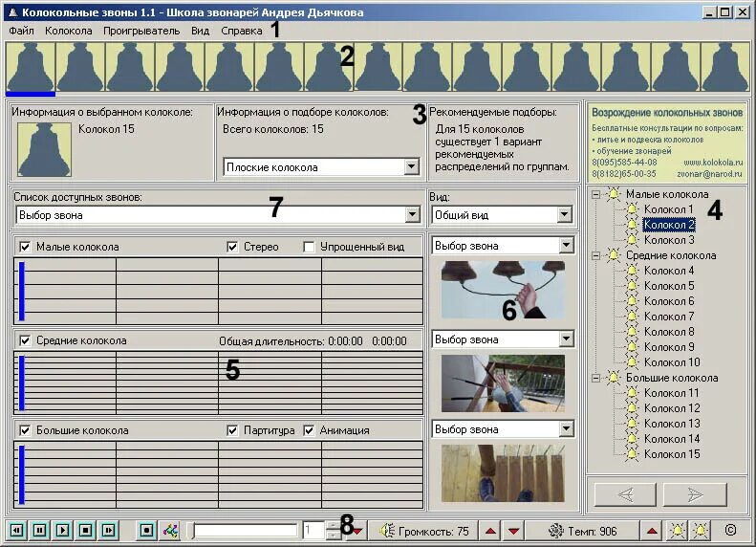Pause playback with the pause button
Image resolution: width=756 pixels, height=547 pixels.
click(39, 531)
